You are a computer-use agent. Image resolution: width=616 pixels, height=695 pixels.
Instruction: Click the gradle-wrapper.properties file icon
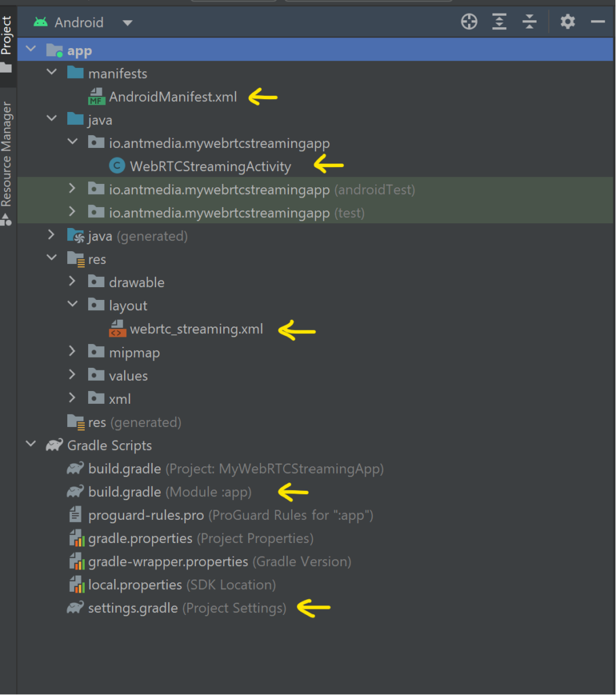click(77, 561)
